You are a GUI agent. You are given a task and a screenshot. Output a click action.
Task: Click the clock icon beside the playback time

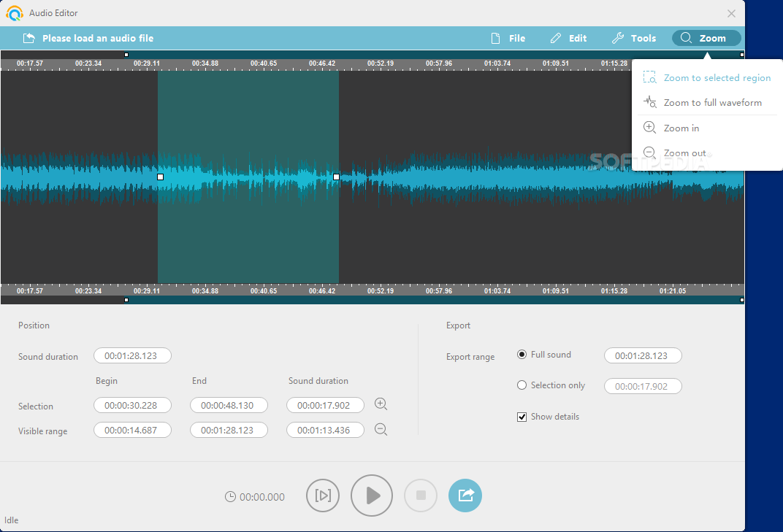coord(229,496)
